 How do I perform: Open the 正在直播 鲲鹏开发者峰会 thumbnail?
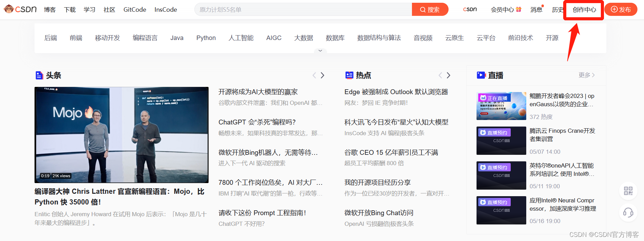tap(501, 106)
